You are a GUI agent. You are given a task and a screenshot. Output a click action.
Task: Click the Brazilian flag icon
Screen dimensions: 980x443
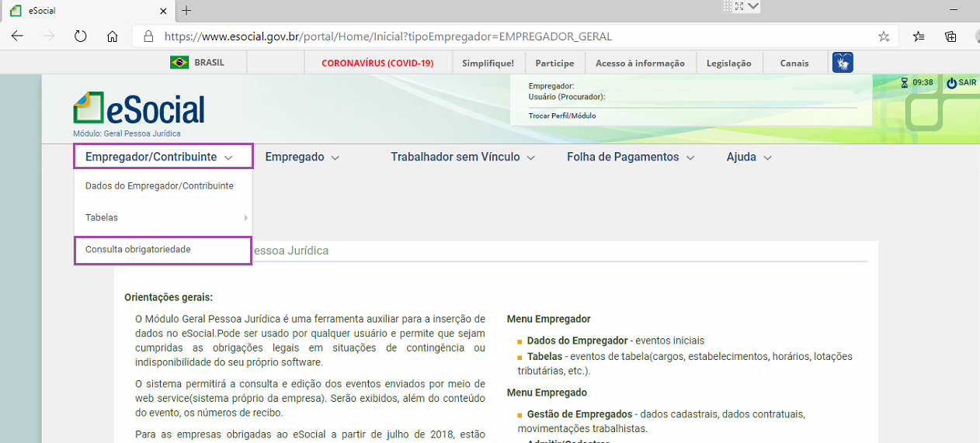(179, 63)
